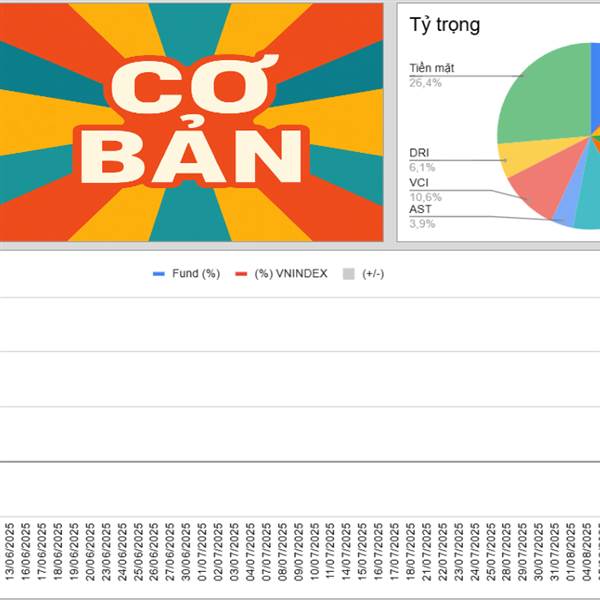Screen dimensions: 600x600
Task: Click the Tiền mặt 26,4% label
Action: 432,75
